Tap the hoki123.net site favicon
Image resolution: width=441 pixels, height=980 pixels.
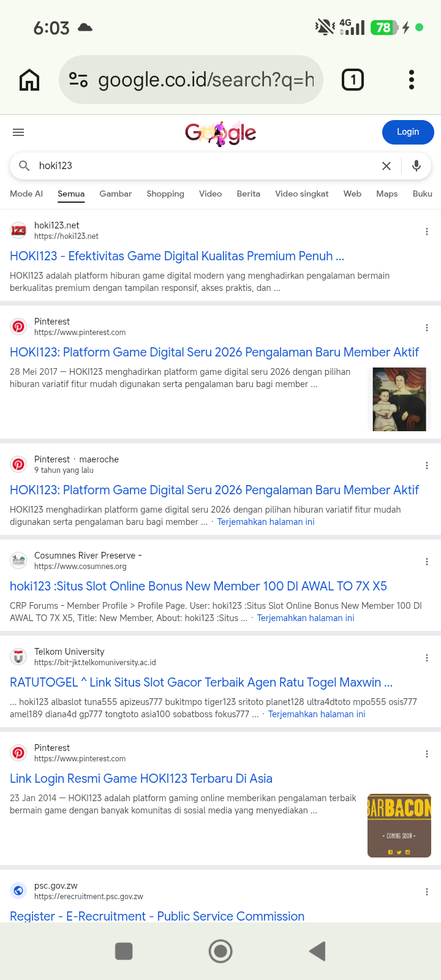18,230
